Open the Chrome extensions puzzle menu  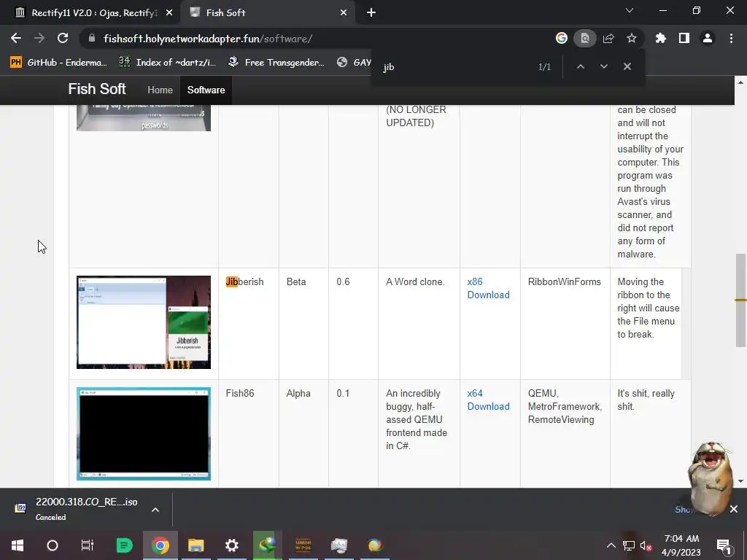coord(660,38)
